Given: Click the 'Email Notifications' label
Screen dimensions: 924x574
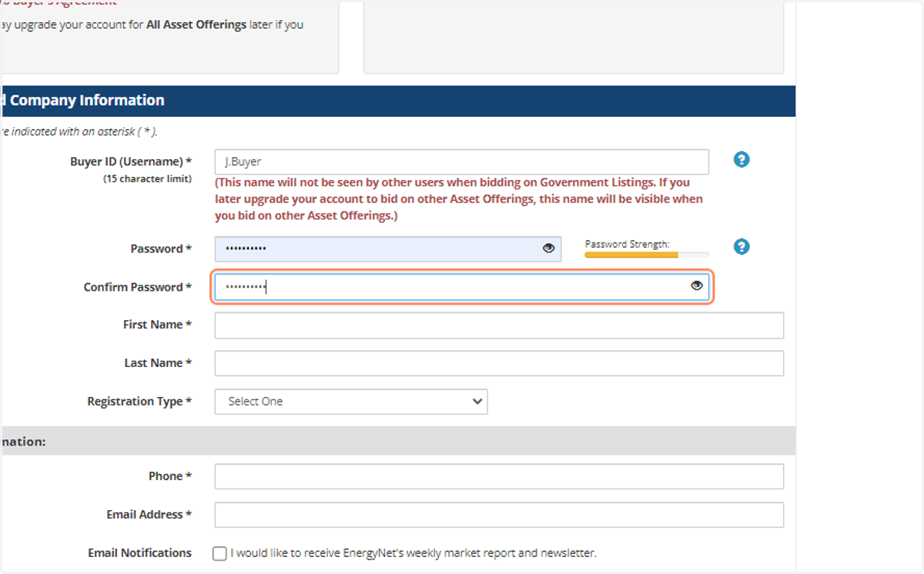Looking at the screenshot, I should [x=140, y=553].
